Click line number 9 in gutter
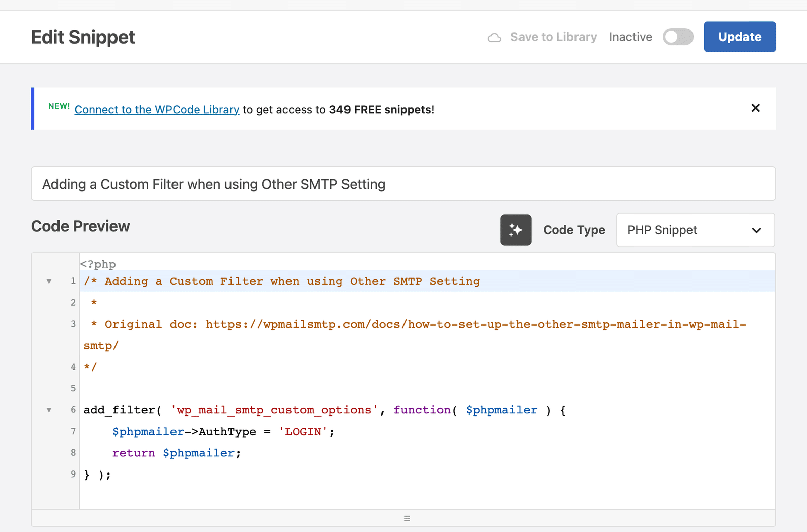The width and height of the screenshot is (807, 532). click(73, 474)
